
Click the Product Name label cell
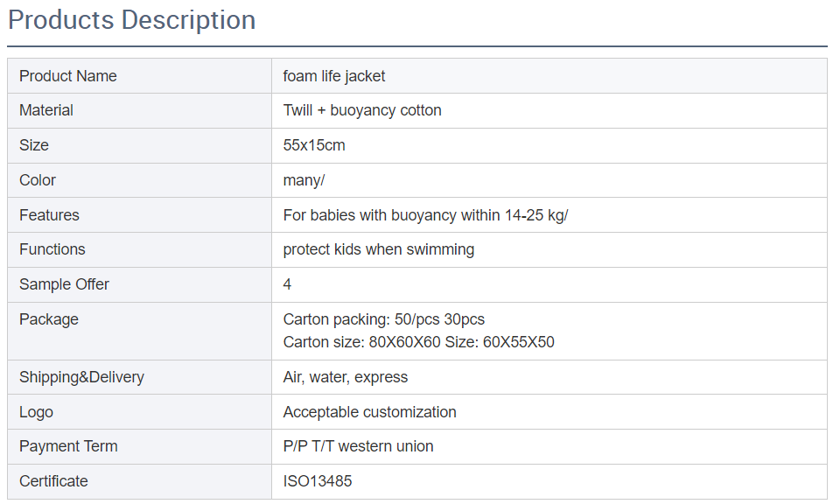pos(68,76)
